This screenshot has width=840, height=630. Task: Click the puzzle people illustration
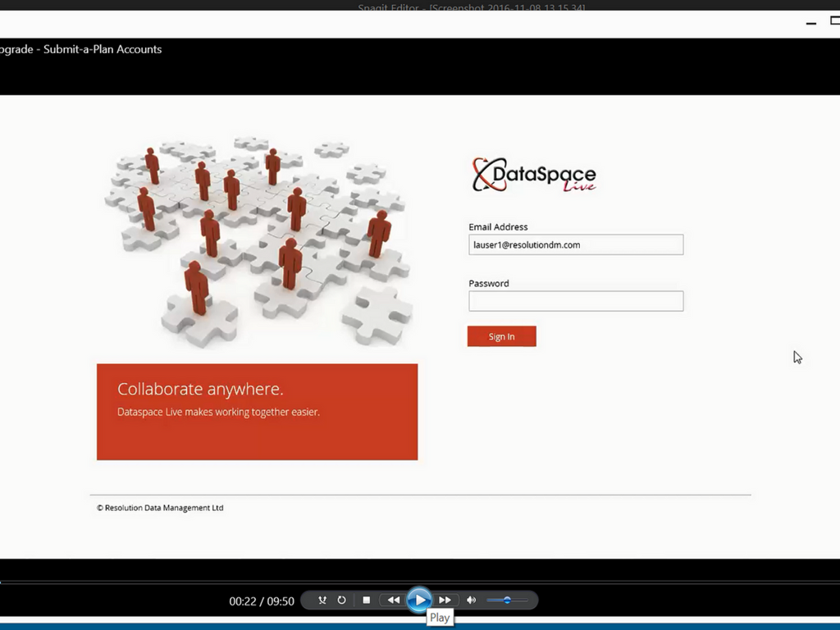tap(258, 242)
